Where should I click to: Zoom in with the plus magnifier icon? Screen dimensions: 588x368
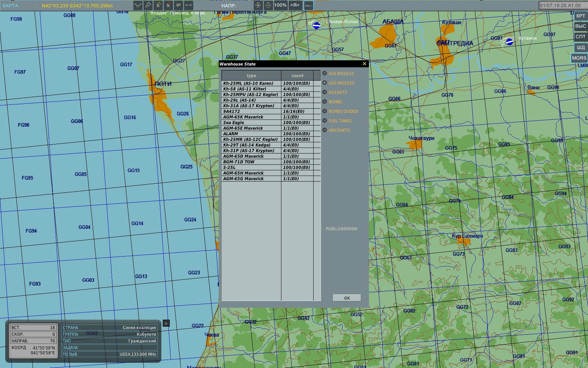258,5
